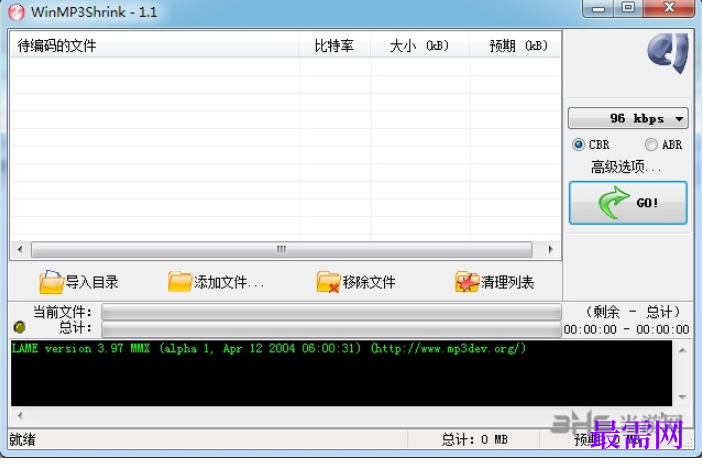Image resolution: width=702 pixels, height=466 pixels.
Task: Click the file list scroll-left arrow
Action: [x=20, y=249]
